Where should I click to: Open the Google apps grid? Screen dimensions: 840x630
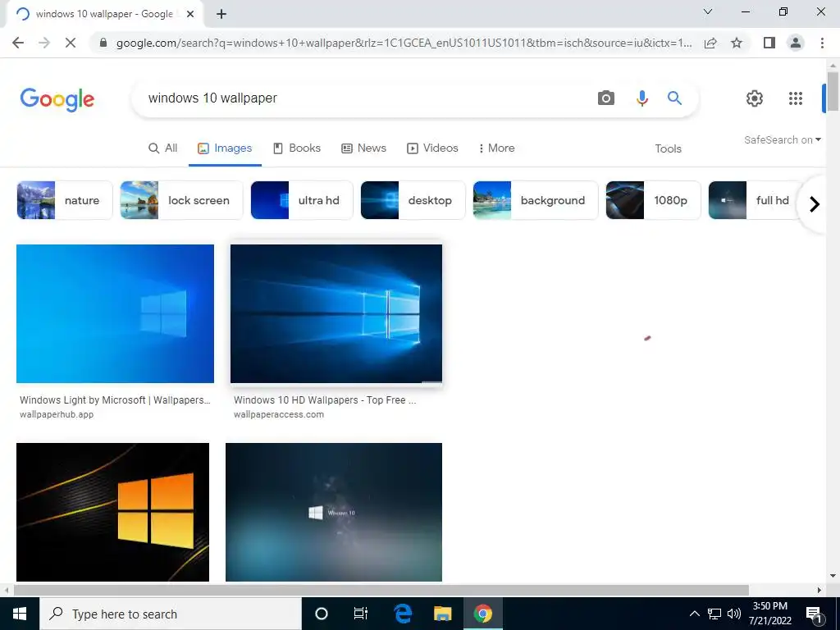[796, 98]
